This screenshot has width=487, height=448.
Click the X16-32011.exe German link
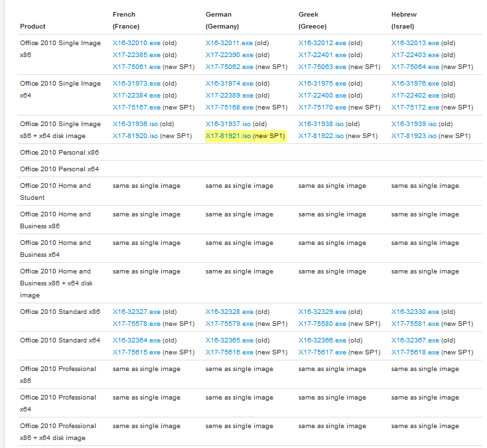coord(229,43)
